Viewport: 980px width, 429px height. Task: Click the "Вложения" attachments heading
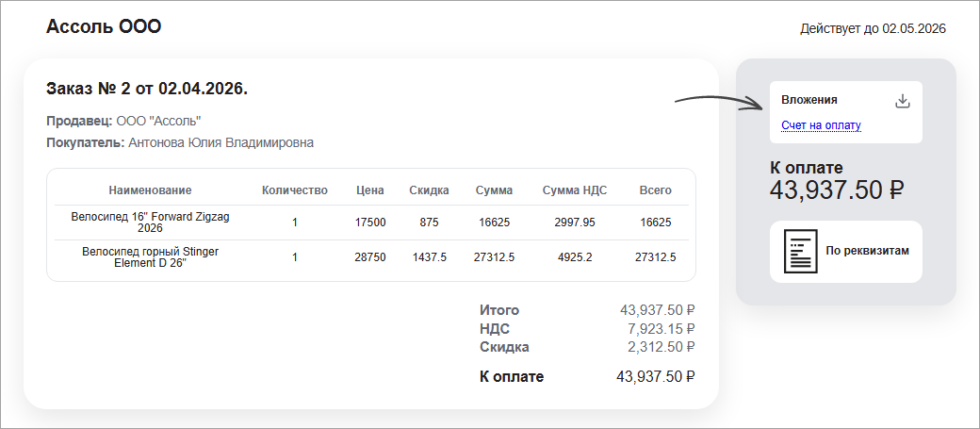[x=809, y=99]
